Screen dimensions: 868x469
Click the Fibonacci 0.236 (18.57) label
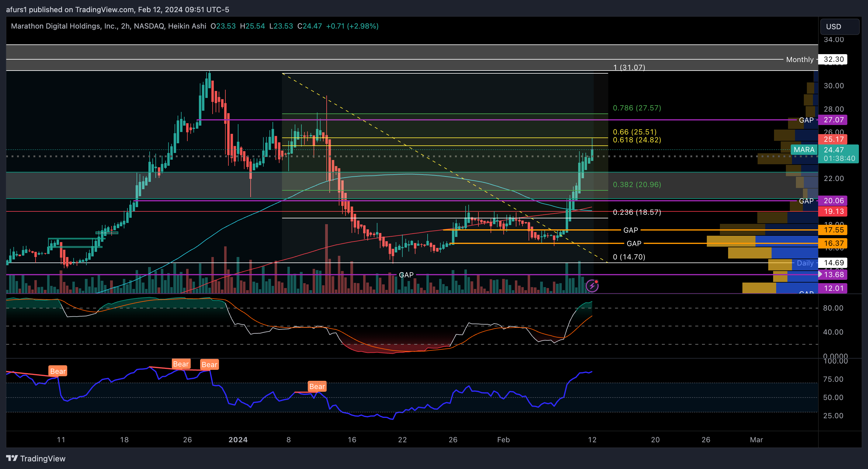[637, 212]
